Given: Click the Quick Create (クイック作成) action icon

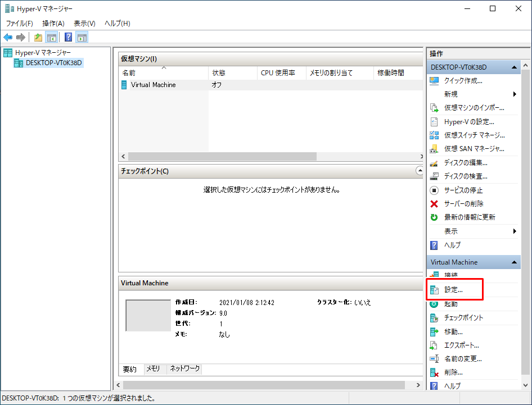Looking at the screenshot, I should point(434,81).
